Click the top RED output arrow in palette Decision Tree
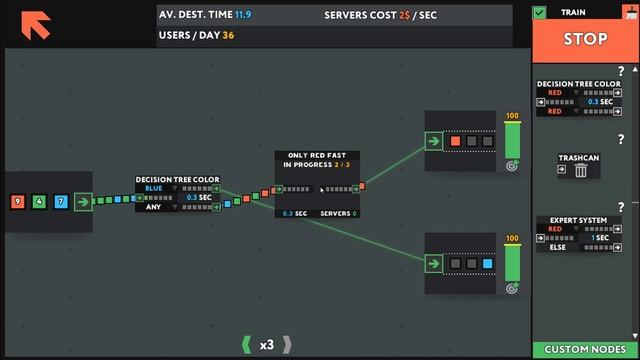The image size is (640, 360). (618, 93)
